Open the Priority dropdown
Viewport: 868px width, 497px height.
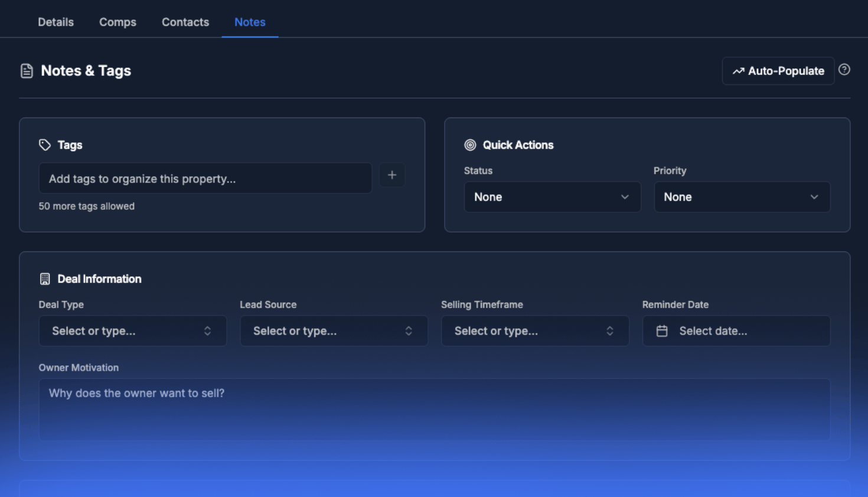pyautogui.click(x=742, y=197)
